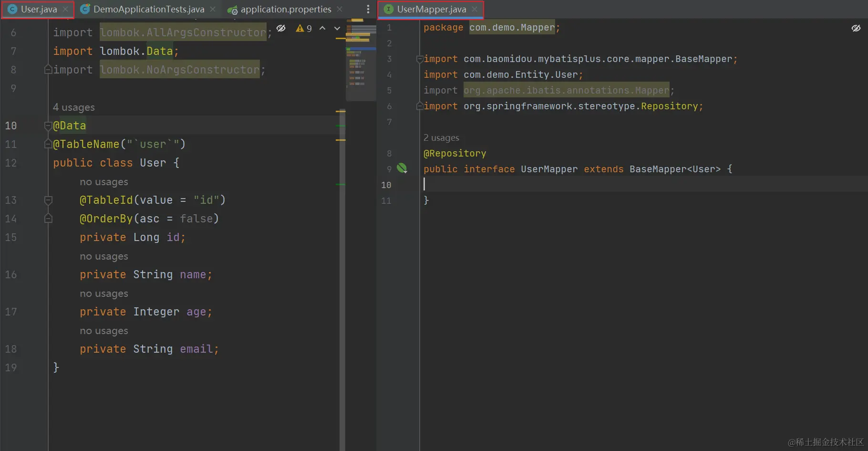Click the com.baomidou.mybatisplus.core.mapper.BaseMapper import
The height and width of the screenshot is (451, 868).
click(598, 59)
